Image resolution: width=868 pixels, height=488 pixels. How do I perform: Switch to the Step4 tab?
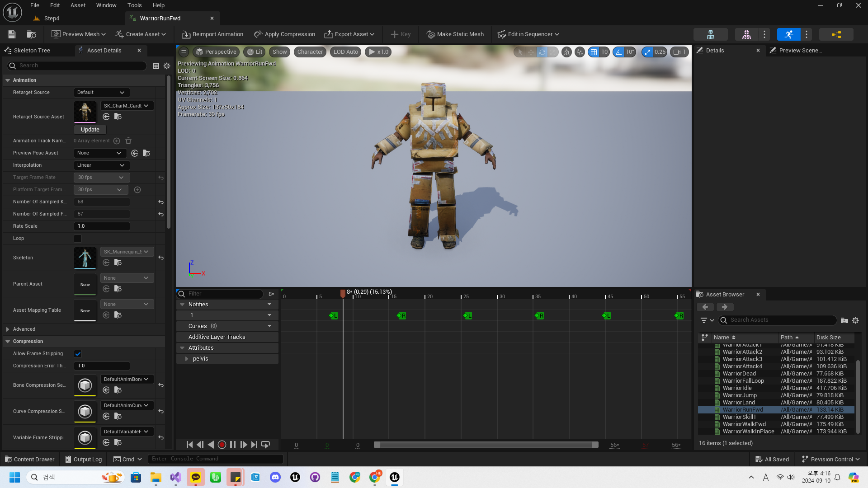[x=52, y=19]
